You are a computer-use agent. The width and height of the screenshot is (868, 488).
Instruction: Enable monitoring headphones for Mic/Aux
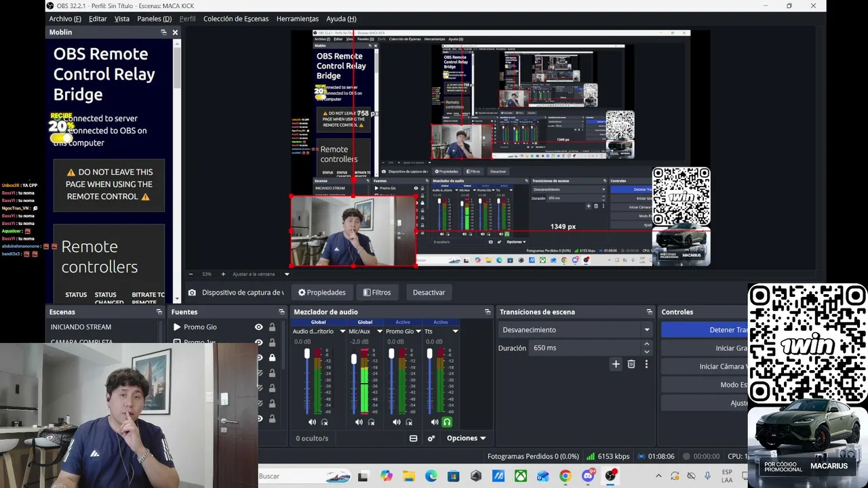[371, 422]
